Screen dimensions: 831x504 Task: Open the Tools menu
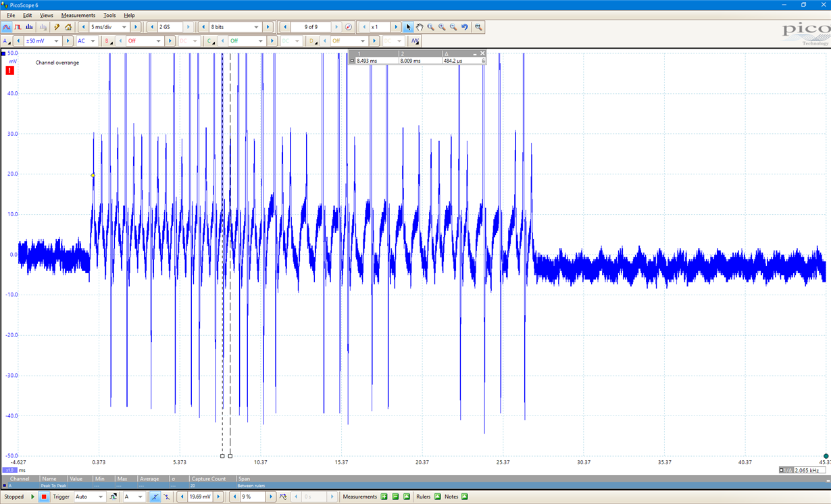point(109,15)
